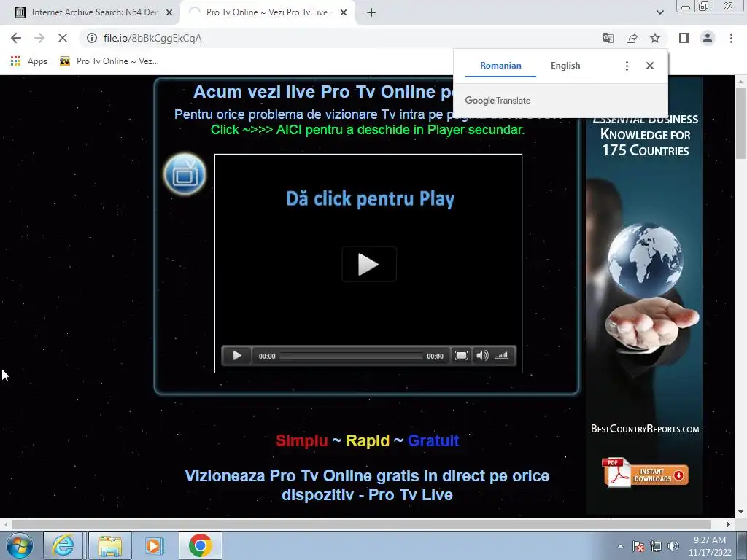This screenshot has height=560, width=747.
Task: Click the vertical page scrollbar
Action: (x=740, y=124)
